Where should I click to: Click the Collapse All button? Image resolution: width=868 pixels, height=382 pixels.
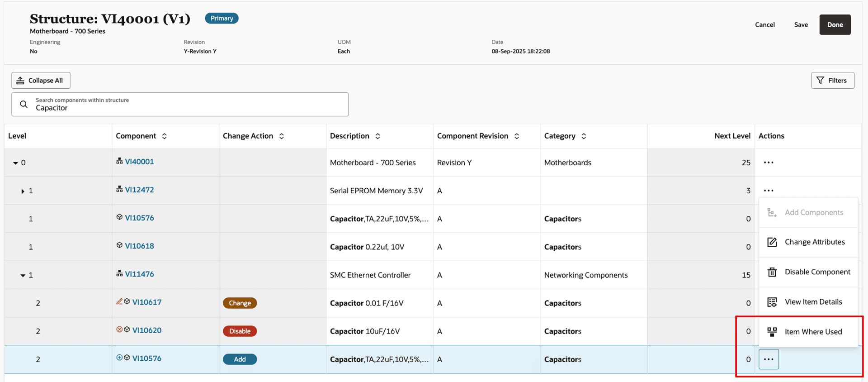pyautogui.click(x=41, y=81)
